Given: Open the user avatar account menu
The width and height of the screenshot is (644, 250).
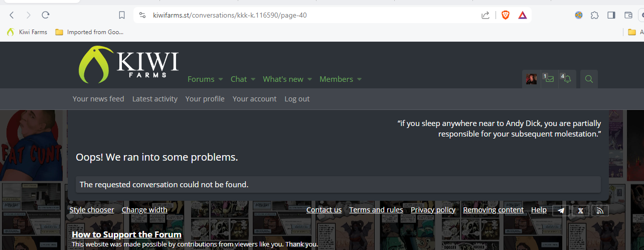Looking at the screenshot, I should pyautogui.click(x=531, y=79).
